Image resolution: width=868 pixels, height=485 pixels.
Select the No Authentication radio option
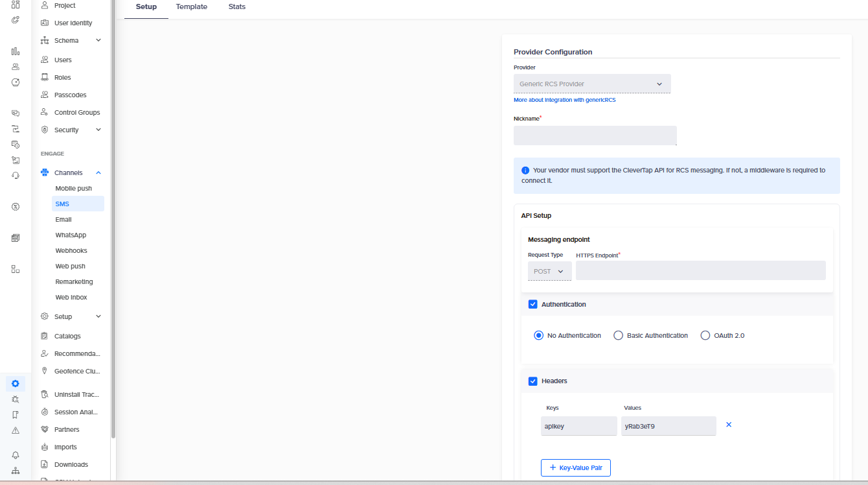538,335
